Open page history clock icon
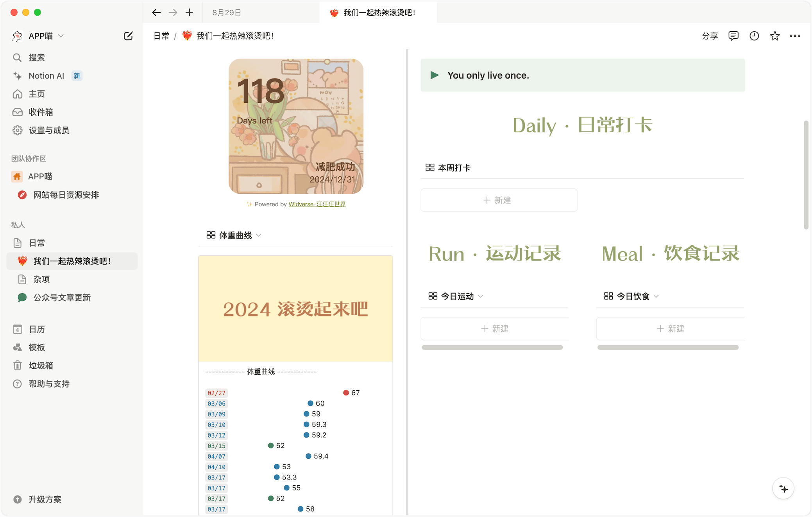The width and height of the screenshot is (812, 517). (x=754, y=36)
